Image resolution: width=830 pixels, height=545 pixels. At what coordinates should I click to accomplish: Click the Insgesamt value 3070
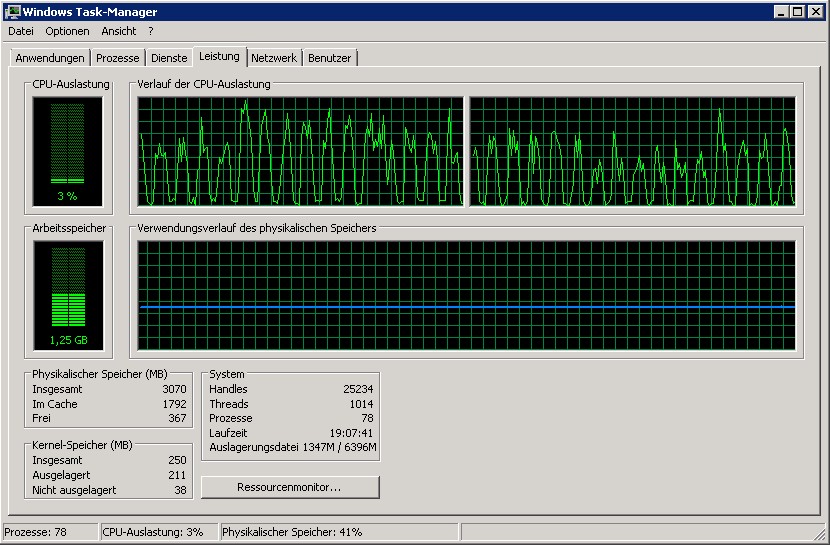coord(174,389)
